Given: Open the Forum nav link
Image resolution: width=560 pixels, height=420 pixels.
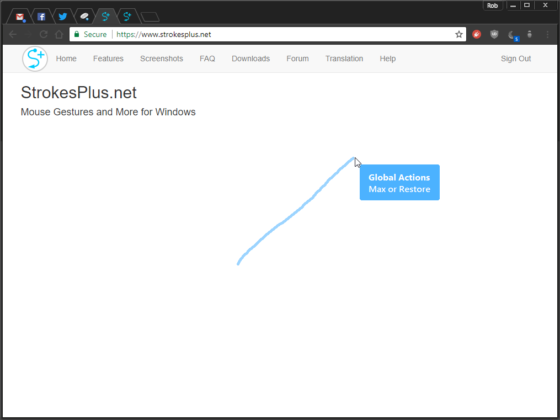Looking at the screenshot, I should click(298, 59).
